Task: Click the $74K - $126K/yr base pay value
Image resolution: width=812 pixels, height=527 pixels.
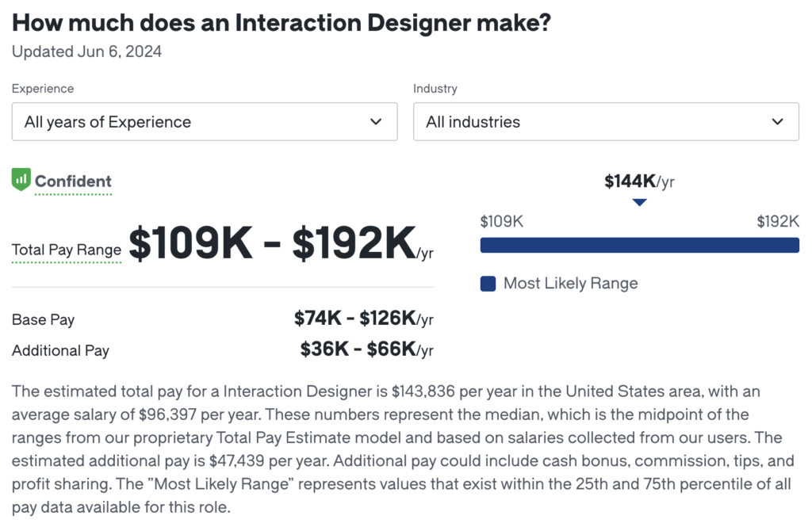Action: (x=363, y=319)
